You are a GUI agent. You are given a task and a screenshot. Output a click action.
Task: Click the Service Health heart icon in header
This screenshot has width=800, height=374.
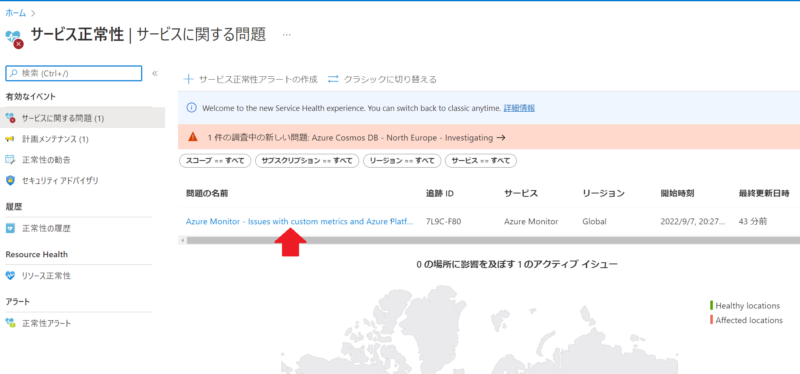tap(14, 38)
